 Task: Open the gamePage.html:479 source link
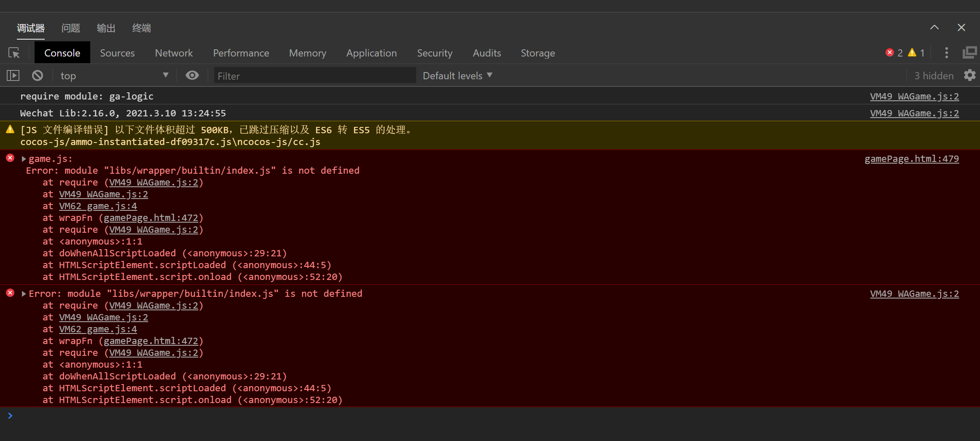pos(911,159)
